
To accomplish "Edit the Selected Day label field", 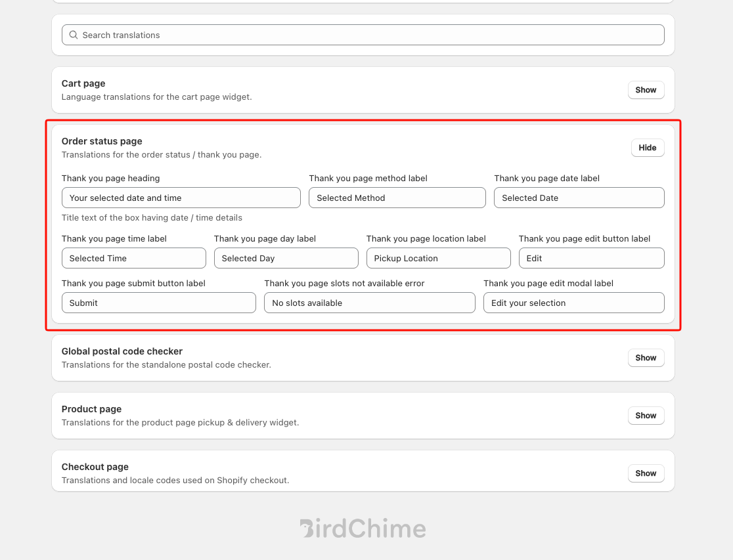I will pyautogui.click(x=286, y=258).
